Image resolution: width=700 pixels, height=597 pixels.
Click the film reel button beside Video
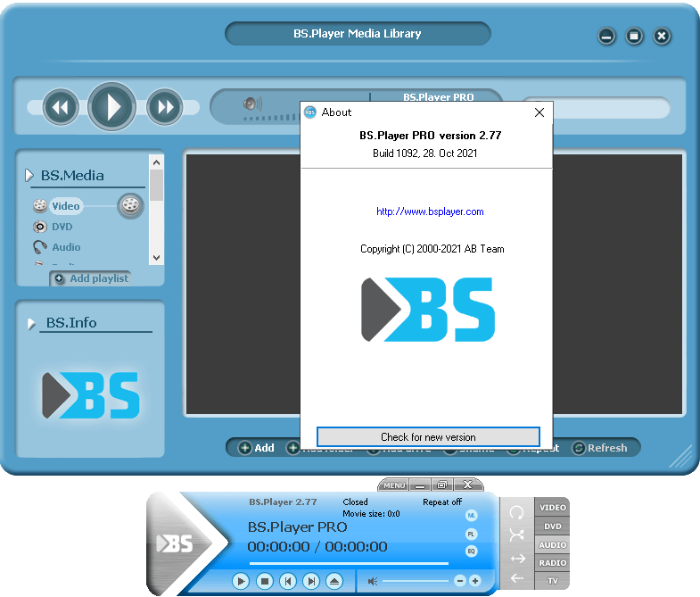click(x=130, y=206)
